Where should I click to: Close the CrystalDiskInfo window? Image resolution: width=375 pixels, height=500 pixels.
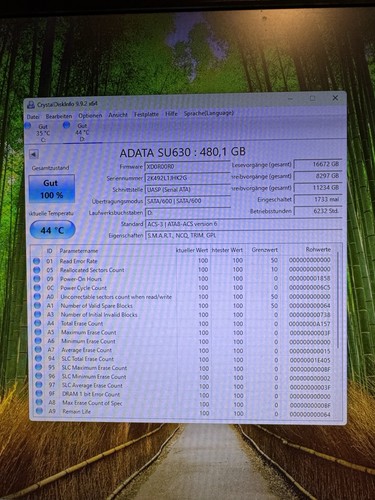pyautogui.click(x=335, y=98)
